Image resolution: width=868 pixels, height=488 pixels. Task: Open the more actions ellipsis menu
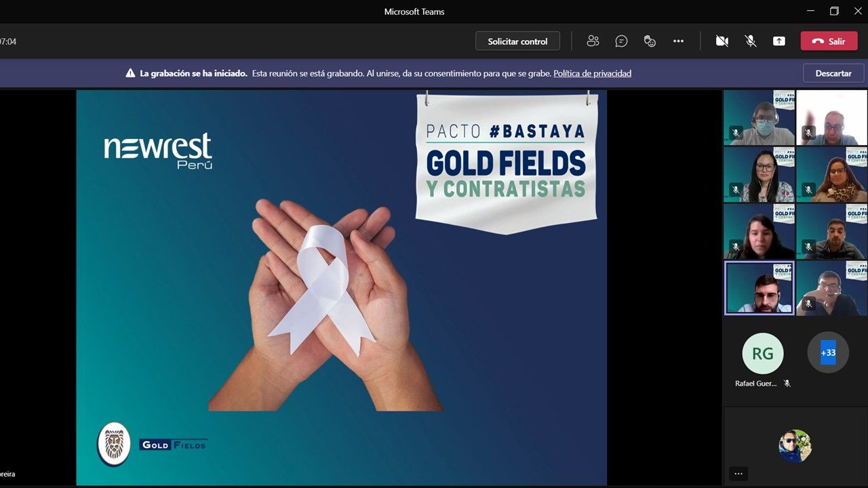coord(678,41)
